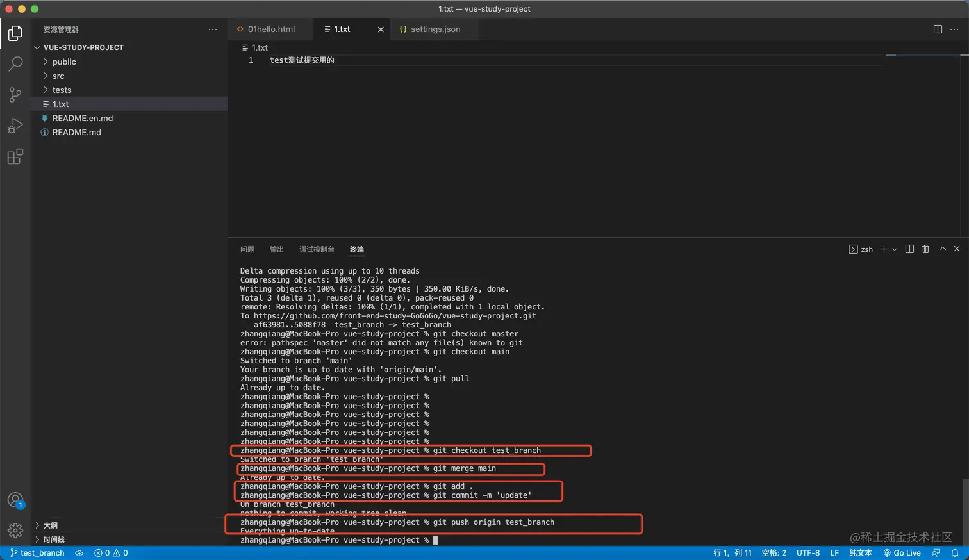Open the notifications bell

[x=955, y=553]
